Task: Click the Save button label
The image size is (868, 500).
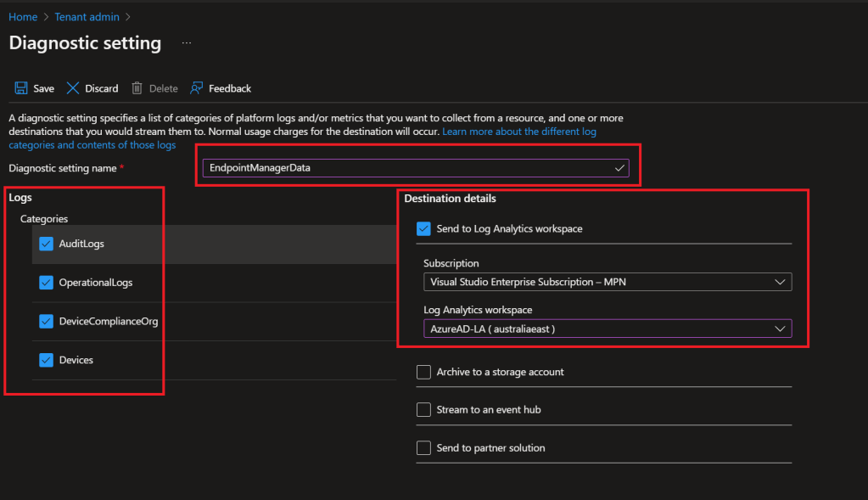Action: pos(43,88)
